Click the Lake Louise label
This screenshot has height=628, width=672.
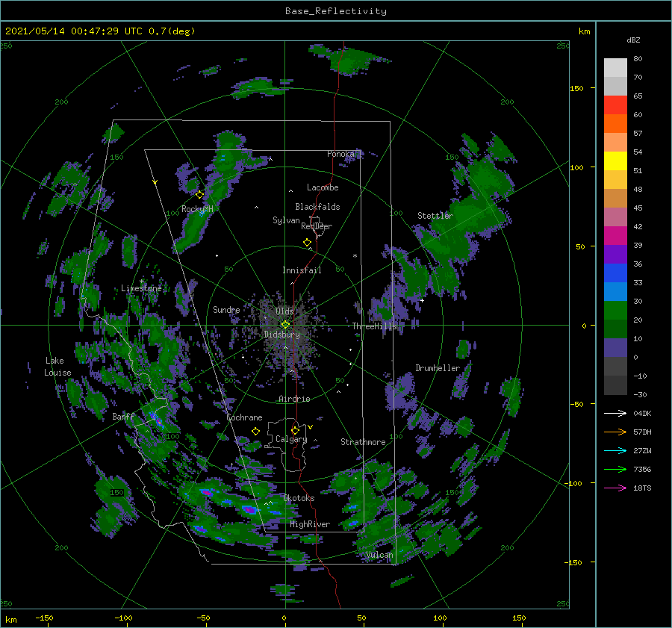pyautogui.click(x=57, y=367)
